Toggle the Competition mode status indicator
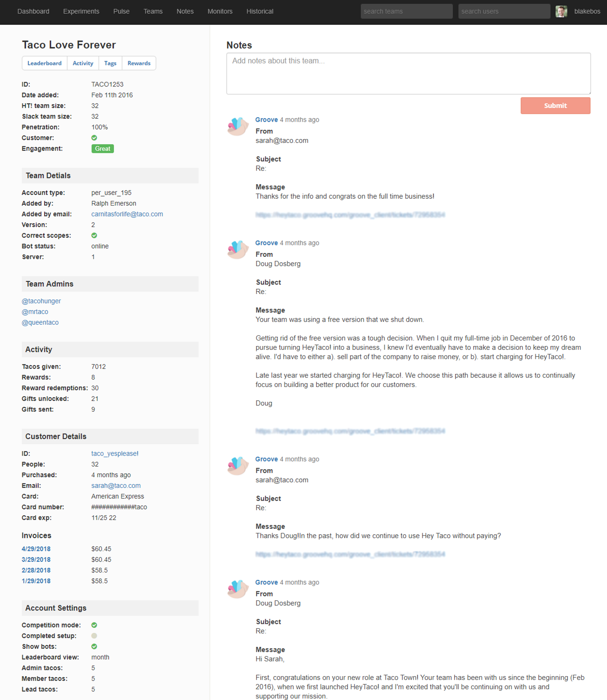This screenshot has width=607, height=700. (x=94, y=625)
